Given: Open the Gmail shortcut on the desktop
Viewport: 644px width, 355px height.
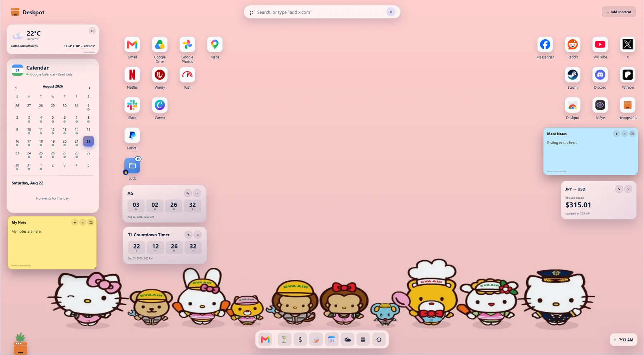Looking at the screenshot, I should coord(132,45).
